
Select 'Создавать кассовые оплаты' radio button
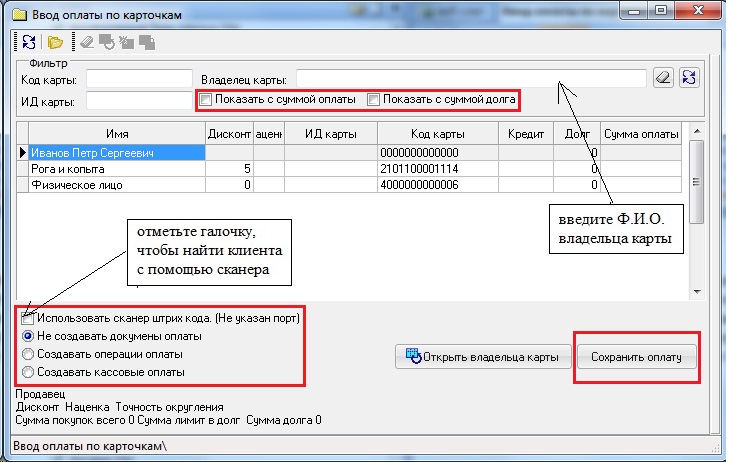[28, 372]
